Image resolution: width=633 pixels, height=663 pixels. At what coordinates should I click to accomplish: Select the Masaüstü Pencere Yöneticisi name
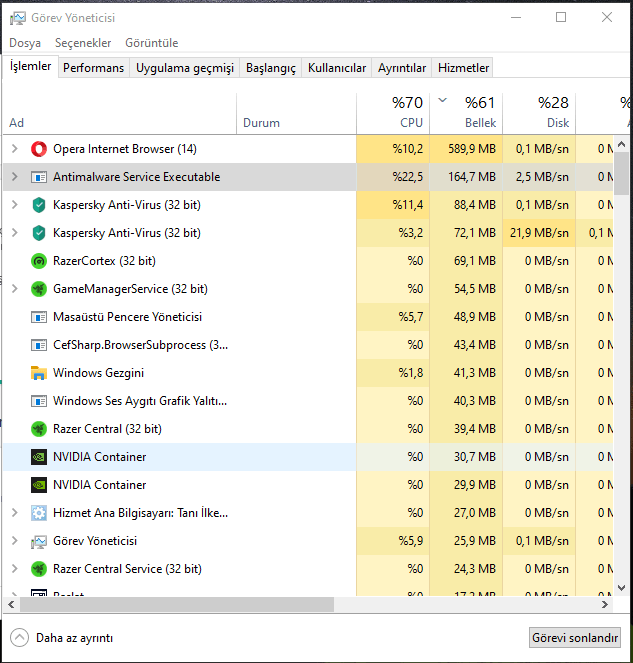point(127,317)
